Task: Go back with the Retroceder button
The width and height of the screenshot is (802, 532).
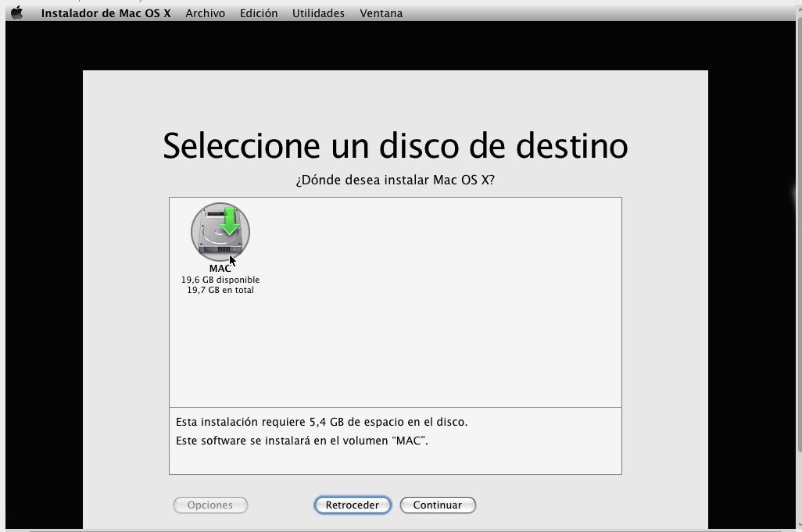Action: click(x=353, y=505)
